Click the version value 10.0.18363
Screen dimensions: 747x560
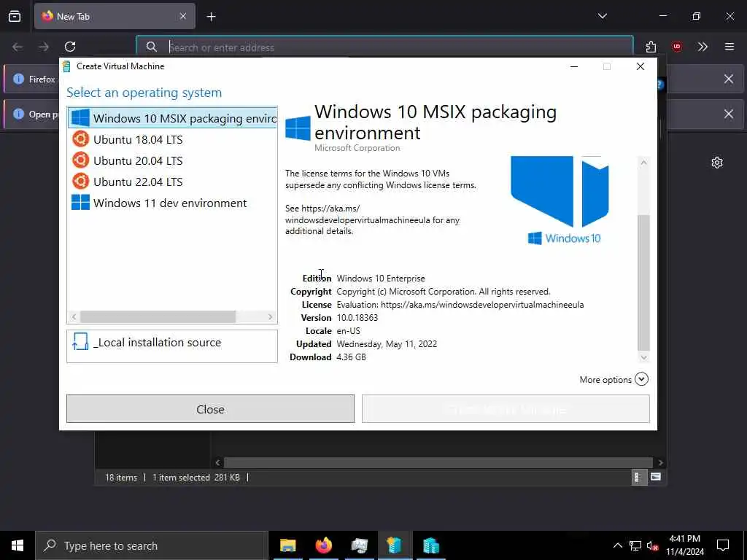click(357, 318)
